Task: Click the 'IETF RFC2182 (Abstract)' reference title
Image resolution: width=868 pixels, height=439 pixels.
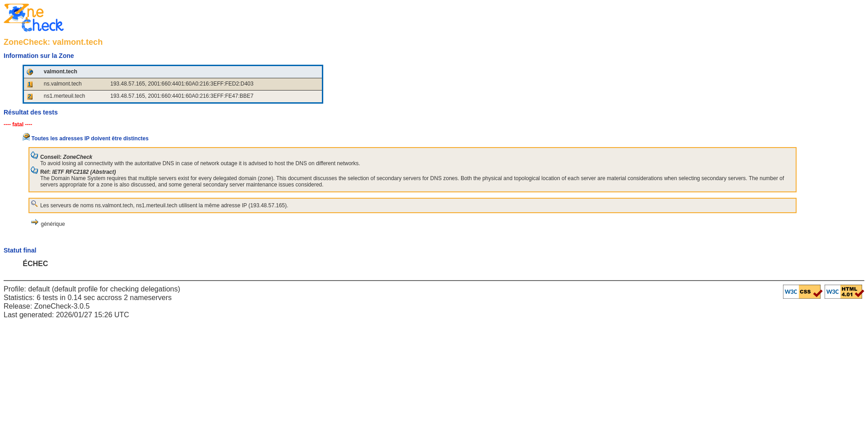Action: pyautogui.click(x=84, y=172)
